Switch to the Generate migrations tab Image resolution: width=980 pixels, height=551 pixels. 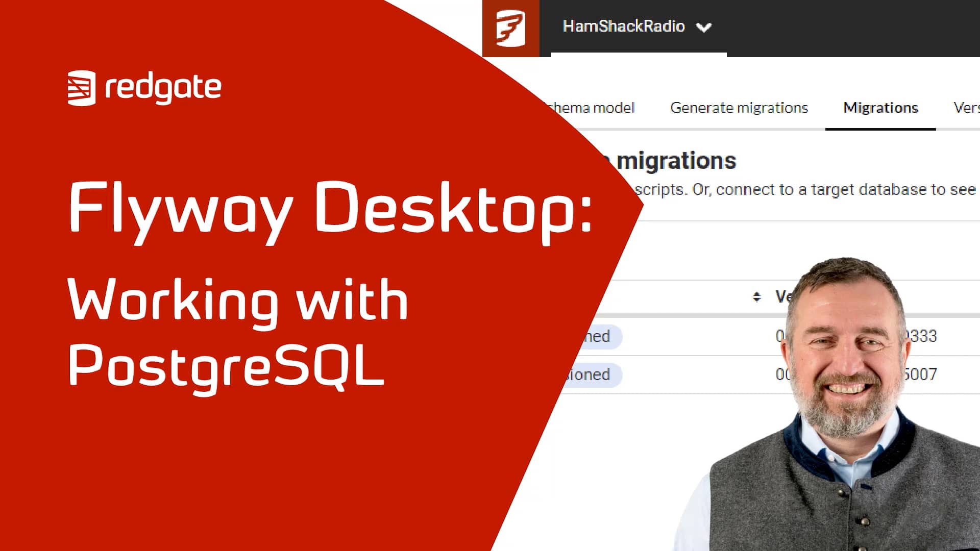coord(739,108)
